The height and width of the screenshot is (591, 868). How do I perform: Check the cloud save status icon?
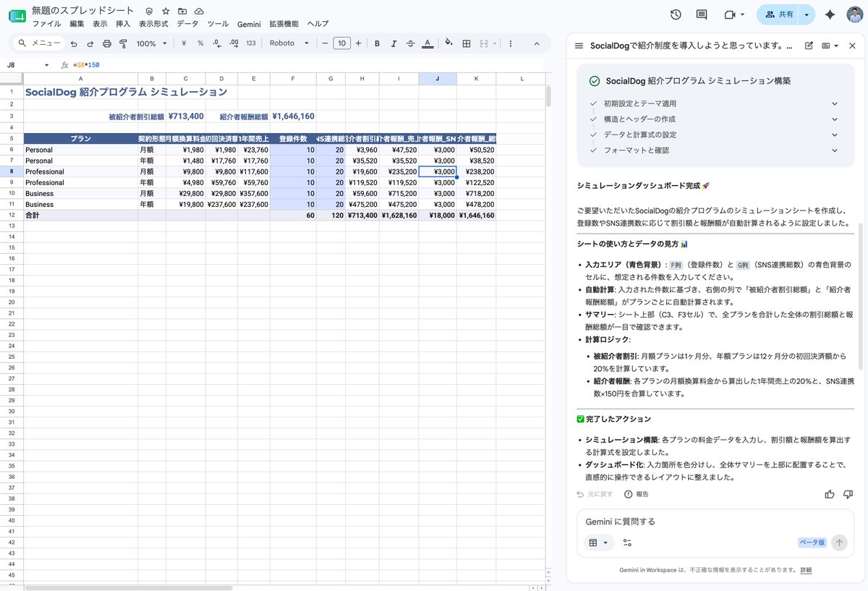point(199,12)
